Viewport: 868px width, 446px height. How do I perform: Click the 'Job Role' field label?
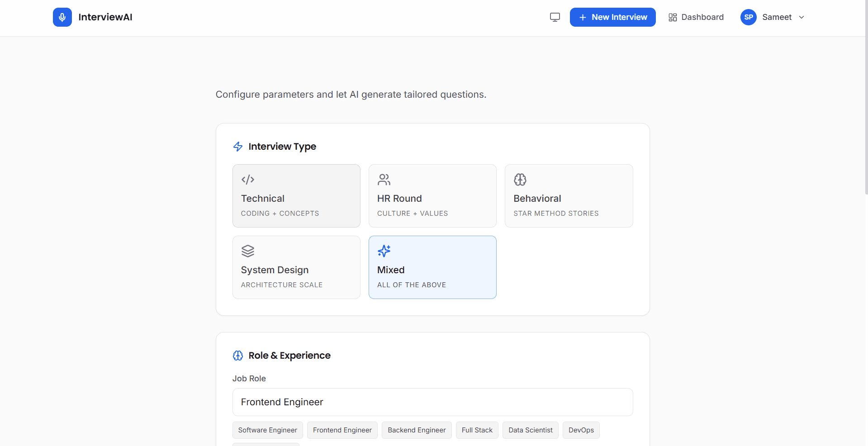pyautogui.click(x=249, y=379)
